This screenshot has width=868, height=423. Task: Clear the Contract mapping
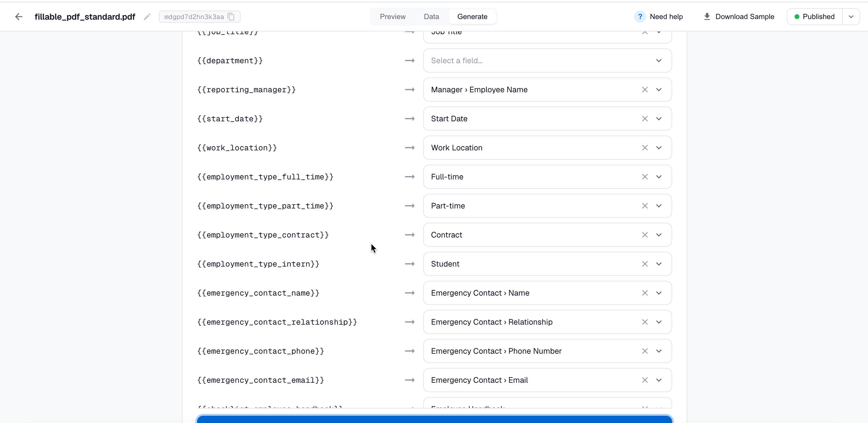tap(645, 234)
